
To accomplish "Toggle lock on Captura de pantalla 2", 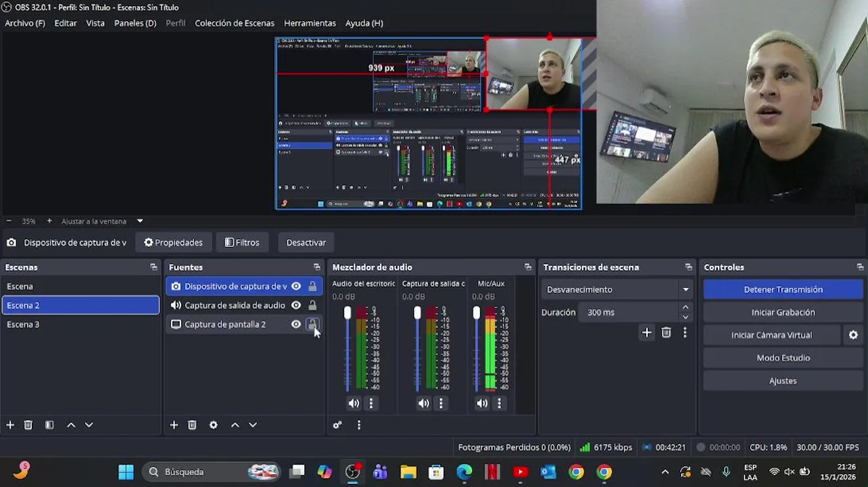I will [312, 324].
